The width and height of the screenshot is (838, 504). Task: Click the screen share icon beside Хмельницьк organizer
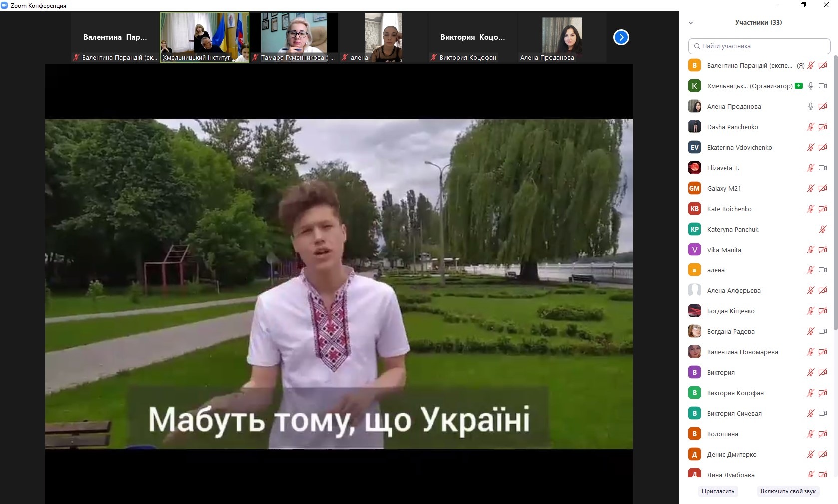(799, 86)
